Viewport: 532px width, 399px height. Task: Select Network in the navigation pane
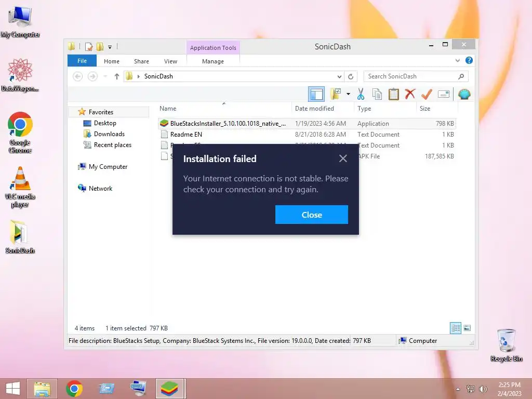click(100, 188)
